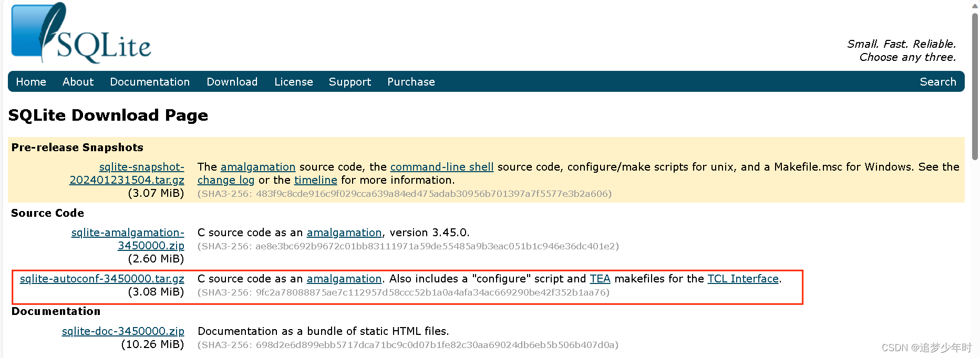Click the SQLite feather logo

[x=81, y=33]
